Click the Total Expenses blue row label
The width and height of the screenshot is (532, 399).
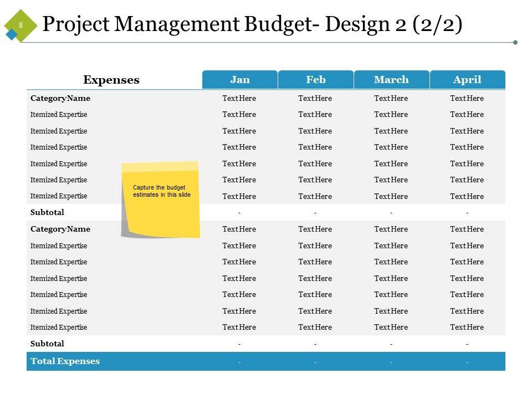[x=65, y=361]
